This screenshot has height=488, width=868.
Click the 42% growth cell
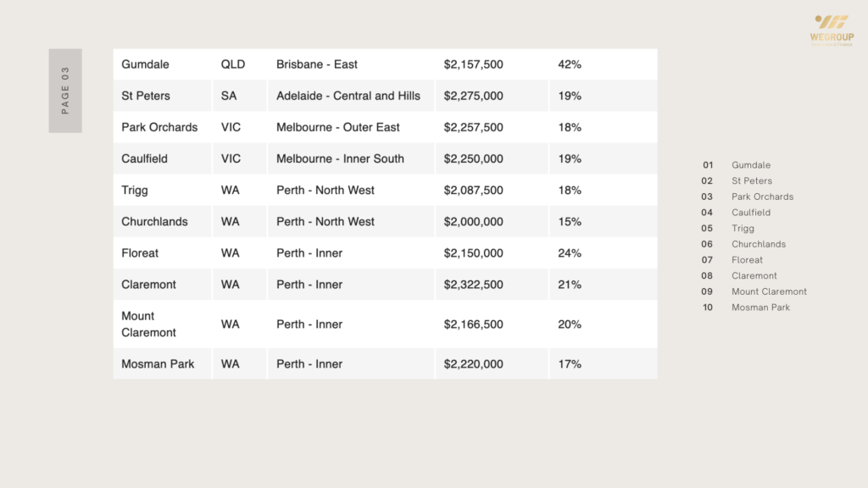[x=570, y=64]
